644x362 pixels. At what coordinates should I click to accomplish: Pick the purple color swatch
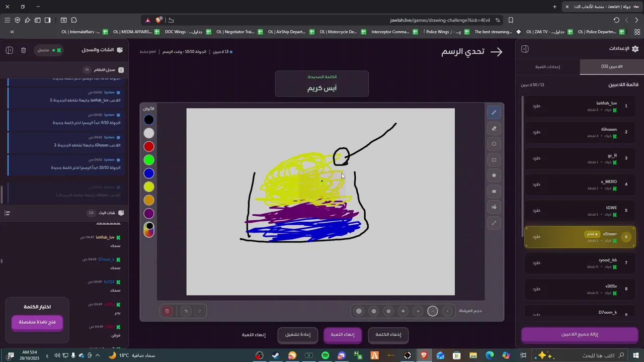click(x=149, y=214)
